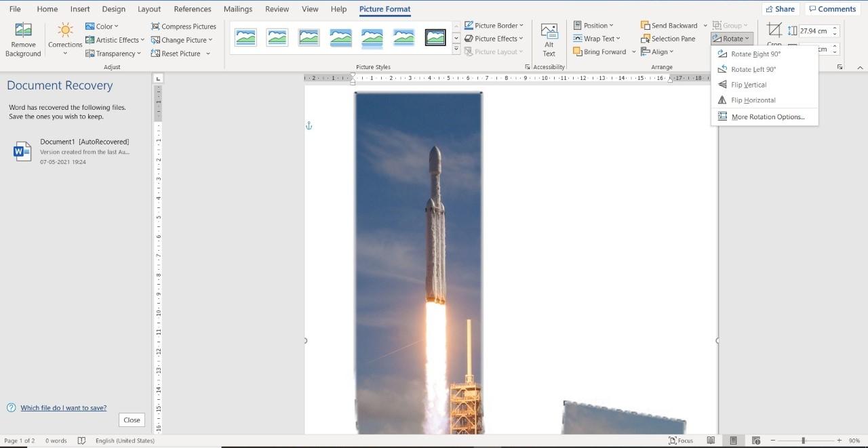
Task: Switch to the Home tab
Action: [x=47, y=9]
